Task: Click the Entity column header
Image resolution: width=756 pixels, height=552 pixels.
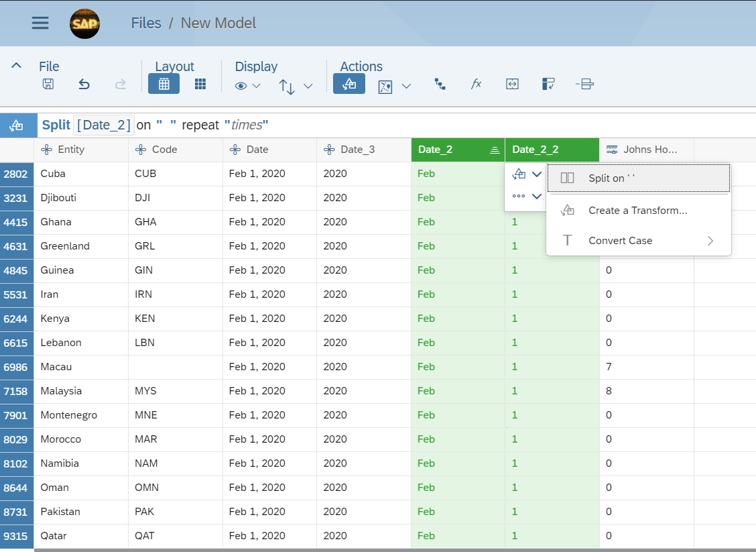Action: coord(80,150)
